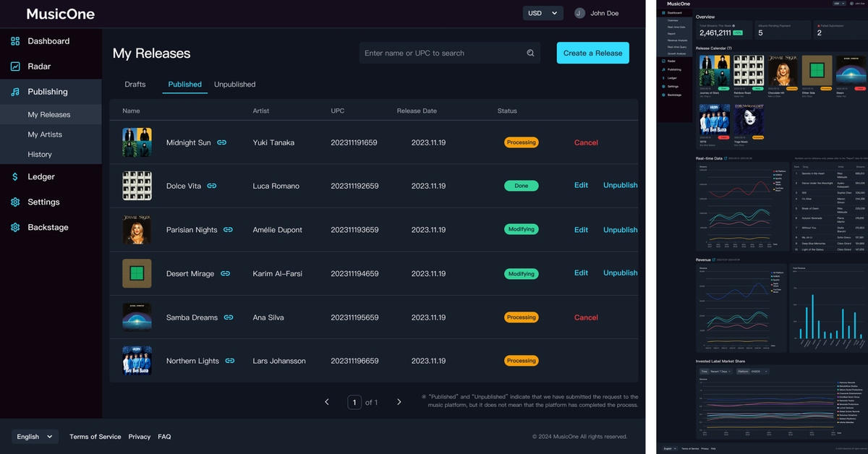Click the Ledger dollar sign icon
The height and width of the screenshot is (454, 868).
pos(15,176)
